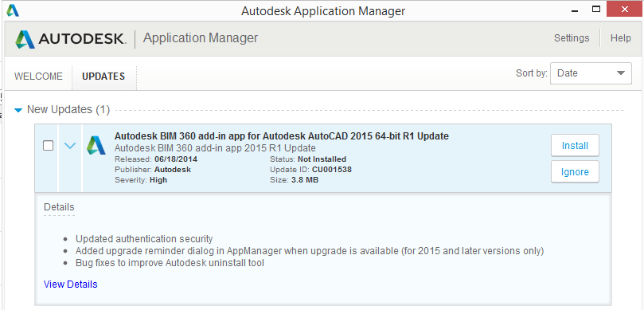644x310 pixels.
Task: Ignore the BIM 360 add-in update
Action: point(575,172)
